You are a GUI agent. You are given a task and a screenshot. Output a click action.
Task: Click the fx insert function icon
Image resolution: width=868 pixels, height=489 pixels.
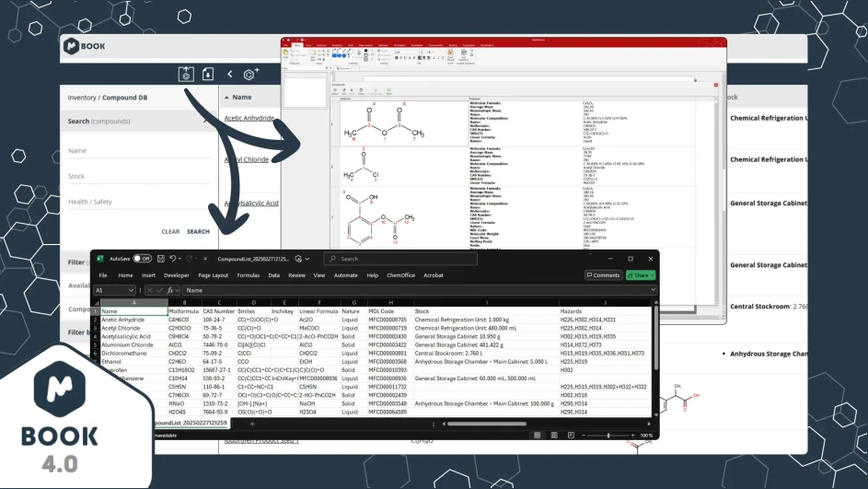[x=170, y=290]
